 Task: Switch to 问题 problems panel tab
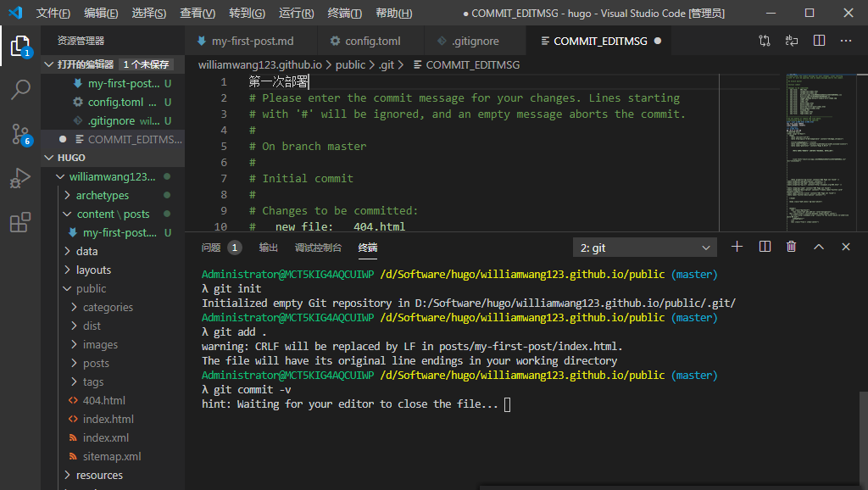[x=221, y=248]
